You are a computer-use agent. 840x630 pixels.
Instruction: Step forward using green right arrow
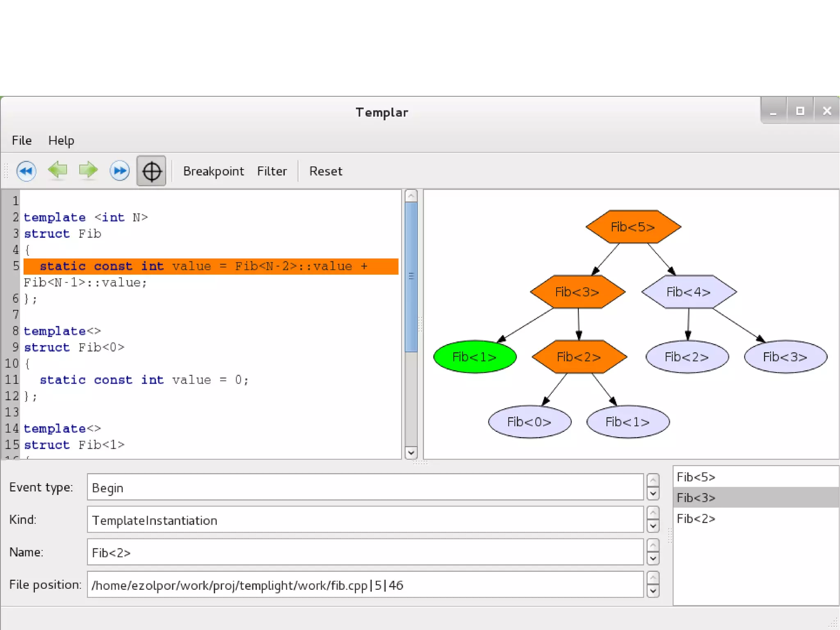coord(88,170)
